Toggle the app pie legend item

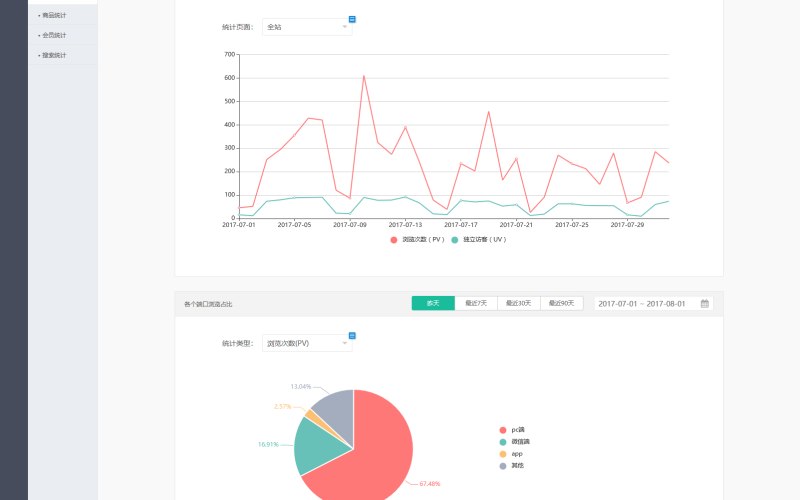[x=511, y=454]
